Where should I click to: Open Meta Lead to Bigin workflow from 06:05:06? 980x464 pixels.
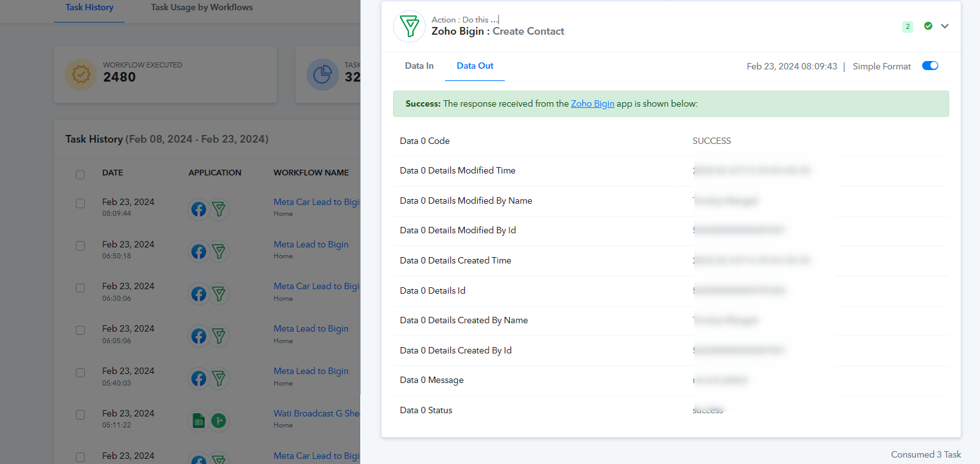[311, 328]
